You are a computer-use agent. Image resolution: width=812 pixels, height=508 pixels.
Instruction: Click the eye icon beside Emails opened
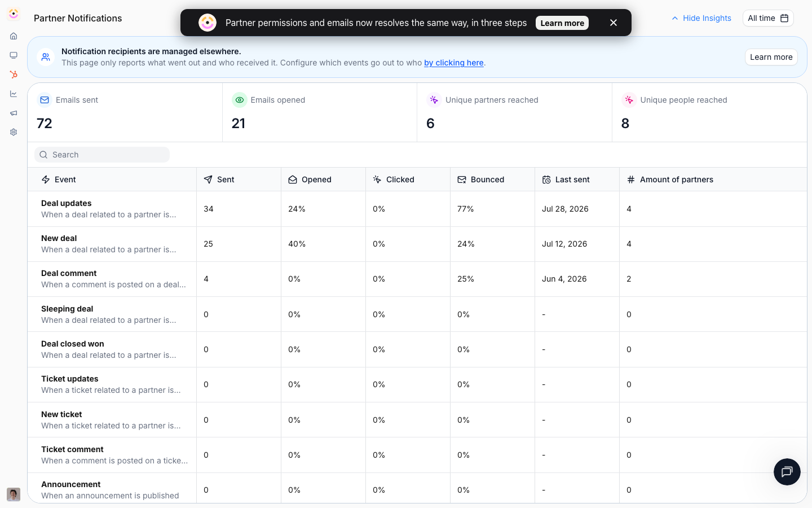pyautogui.click(x=240, y=100)
